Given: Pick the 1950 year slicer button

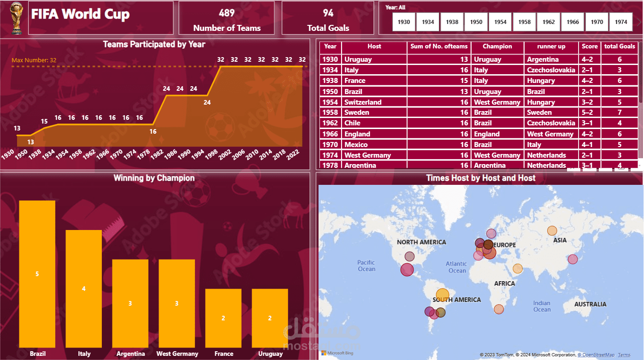Looking at the screenshot, I should point(476,22).
